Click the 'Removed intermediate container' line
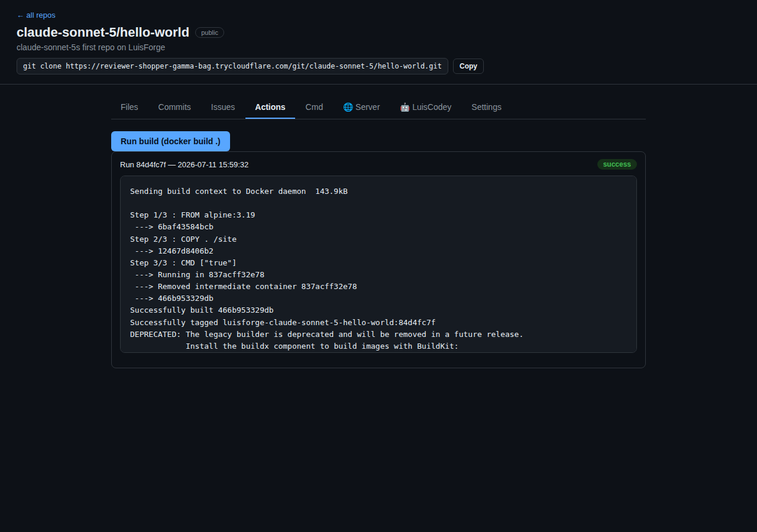 (x=245, y=286)
